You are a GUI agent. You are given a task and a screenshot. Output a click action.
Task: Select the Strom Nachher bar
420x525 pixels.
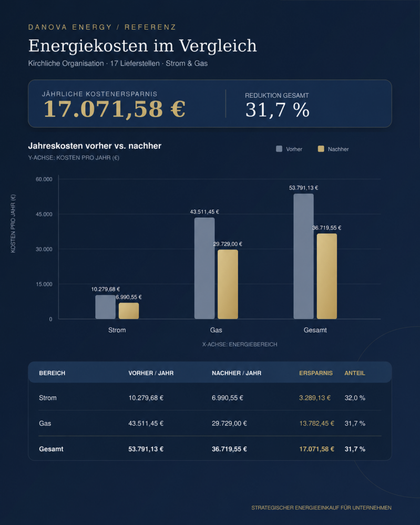tap(129, 311)
